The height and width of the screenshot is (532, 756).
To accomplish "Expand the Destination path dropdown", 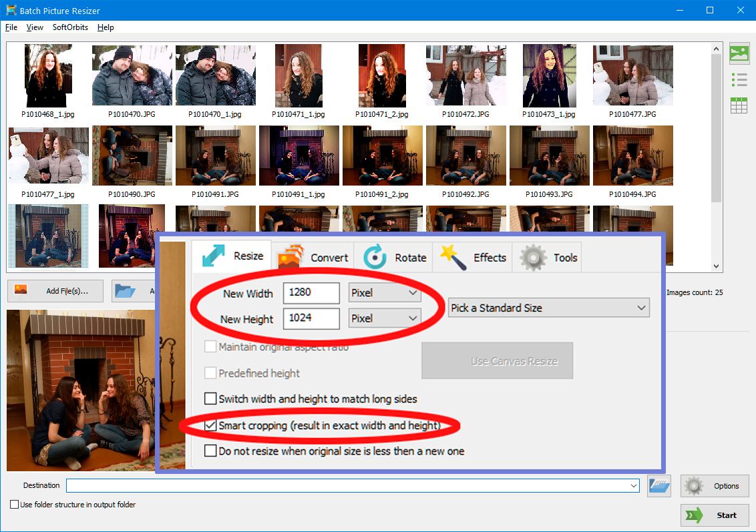I will [x=632, y=486].
